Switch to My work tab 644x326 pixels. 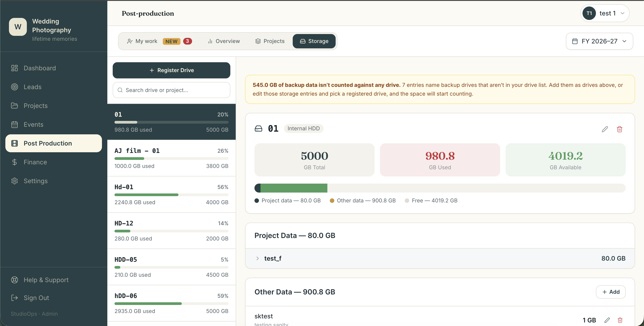coord(159,41)
